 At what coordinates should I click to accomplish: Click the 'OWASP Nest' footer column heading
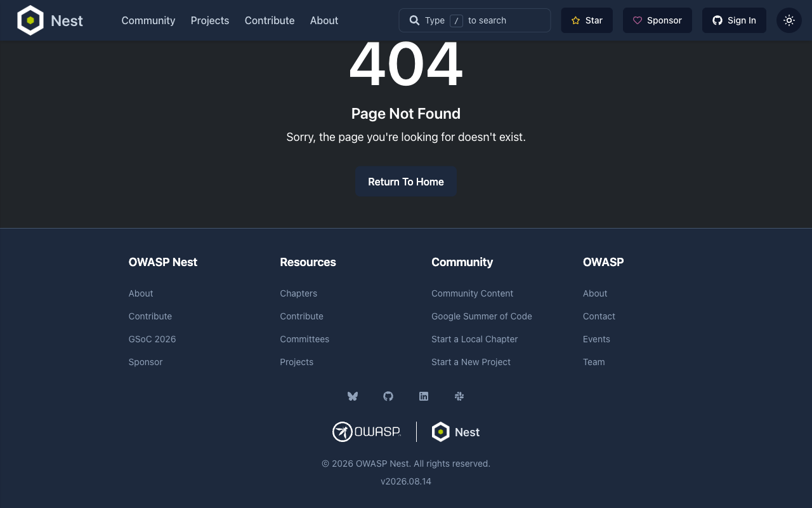(163, 262)
